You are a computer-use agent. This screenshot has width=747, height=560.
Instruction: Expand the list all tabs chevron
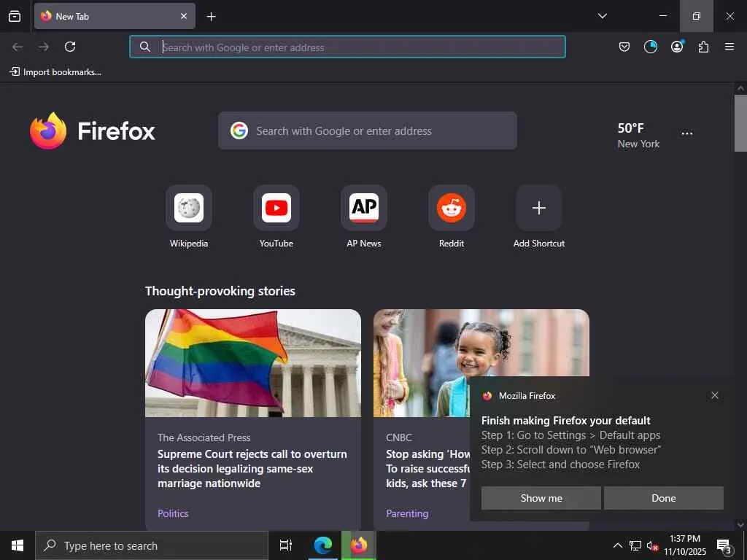[602, 16]
